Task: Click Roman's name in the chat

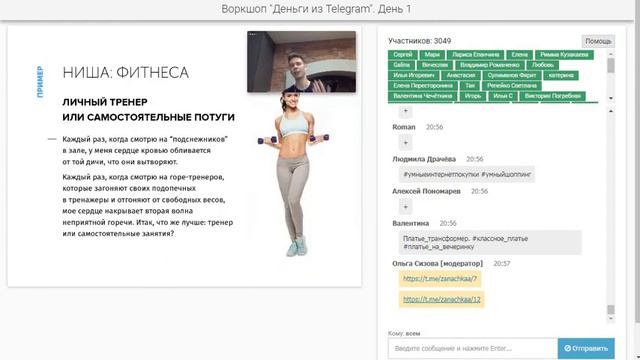Action: (404, 127)
